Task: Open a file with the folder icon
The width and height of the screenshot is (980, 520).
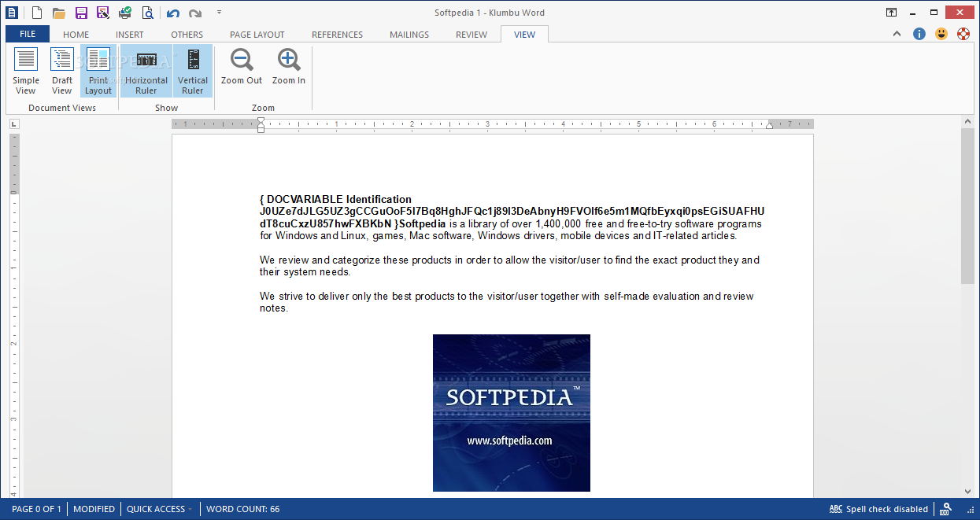Action: pyautogui.click(x=58, y=13)
